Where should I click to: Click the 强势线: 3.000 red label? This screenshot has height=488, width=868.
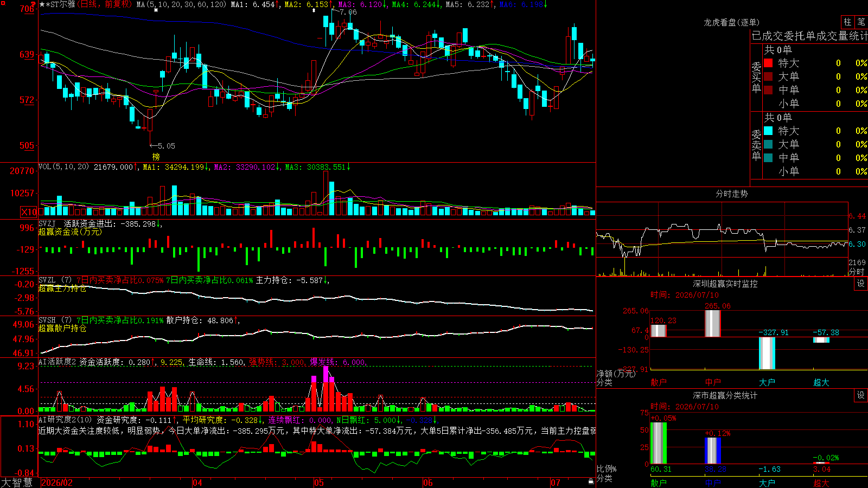(x=277, y=362)
